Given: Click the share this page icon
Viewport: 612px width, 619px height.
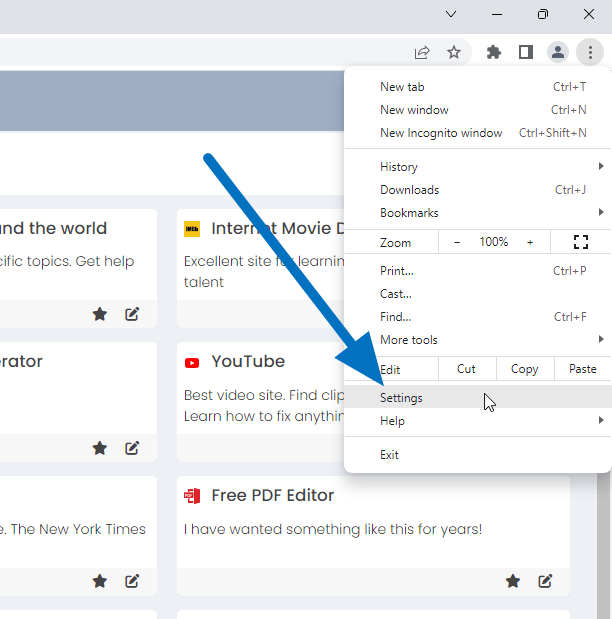Looking at the screenshot, I should pos(422,52).
